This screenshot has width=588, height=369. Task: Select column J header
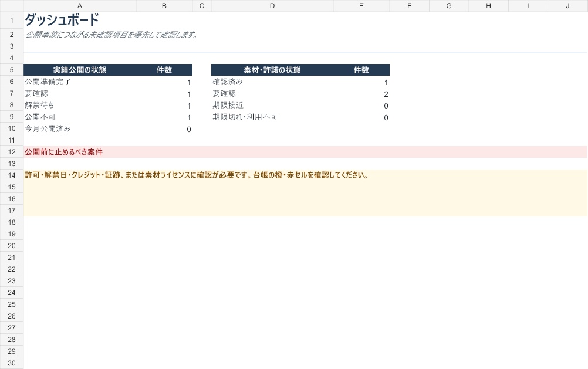[x=567, y=6]
